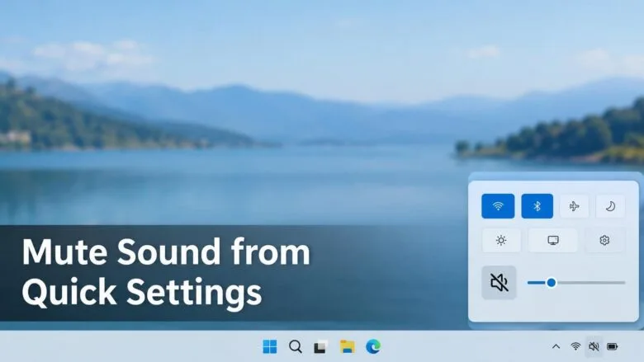644x362 pixels.
Task: Open Task View on the taskbar
Action: pos(321,347)
